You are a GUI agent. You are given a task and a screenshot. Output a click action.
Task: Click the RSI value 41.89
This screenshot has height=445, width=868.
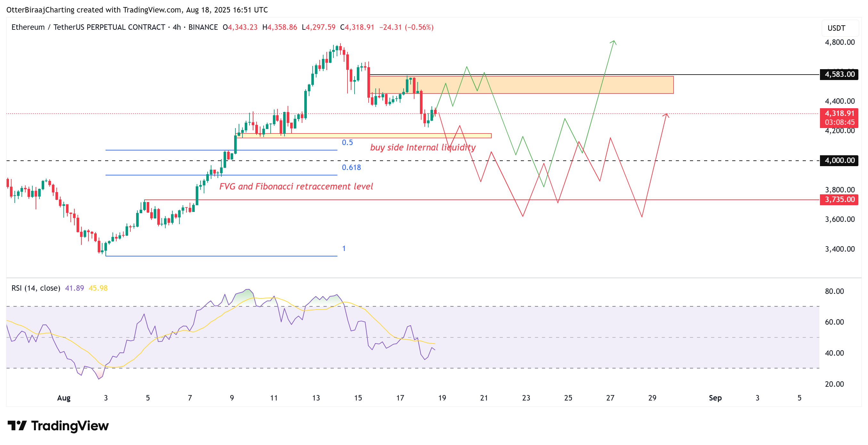pos(74,288)
